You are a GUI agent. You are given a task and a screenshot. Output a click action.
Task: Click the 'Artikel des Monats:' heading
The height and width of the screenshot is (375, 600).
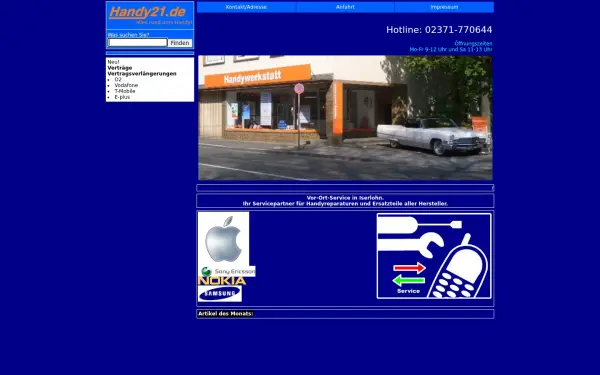coord(225,314)
